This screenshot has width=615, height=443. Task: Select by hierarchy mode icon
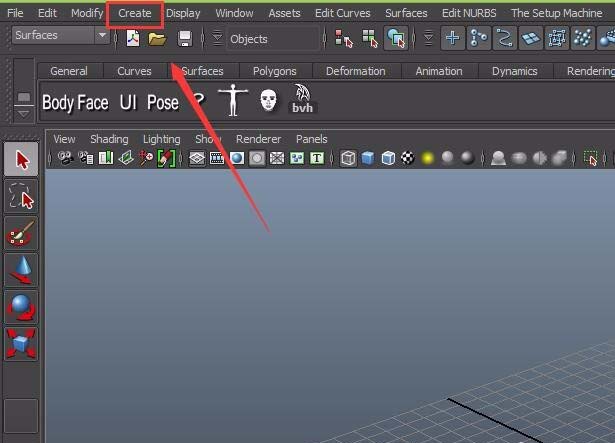coord(344,38)
